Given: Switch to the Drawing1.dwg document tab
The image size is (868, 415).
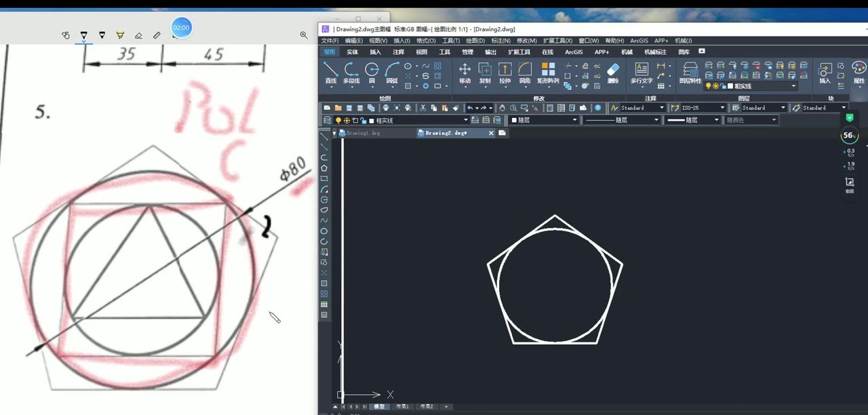Looking at the screenshot, I should 363,133.
